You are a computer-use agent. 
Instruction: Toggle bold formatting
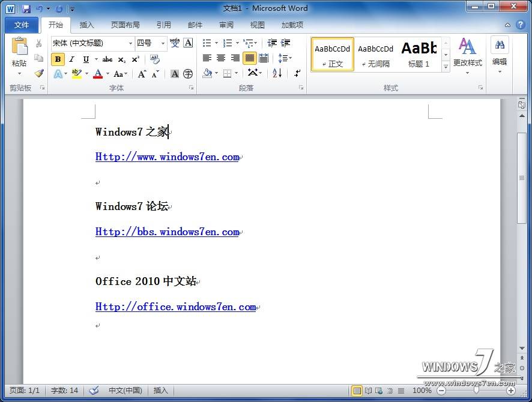57,59
